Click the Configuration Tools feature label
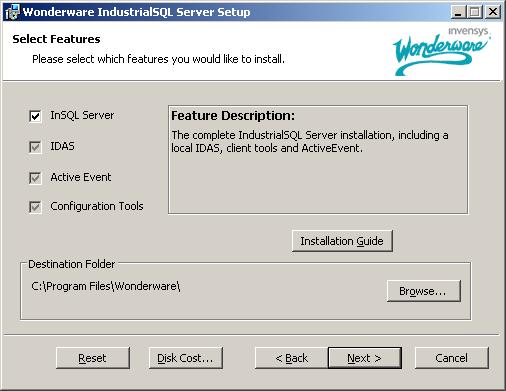 point(97,206)
